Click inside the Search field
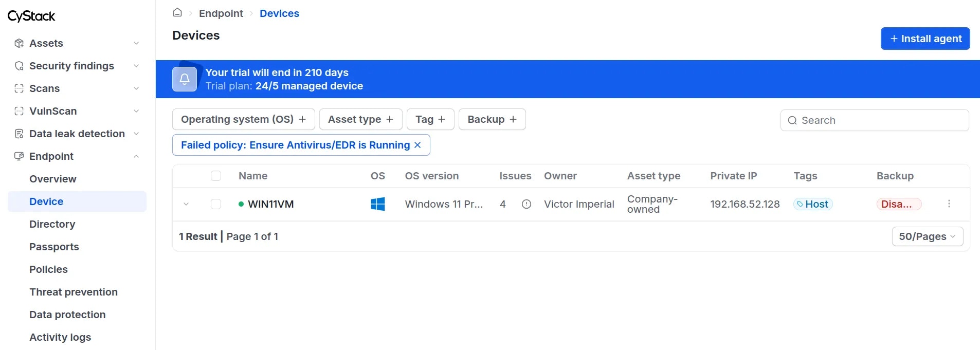980x350 pixels. pos(875,120)
